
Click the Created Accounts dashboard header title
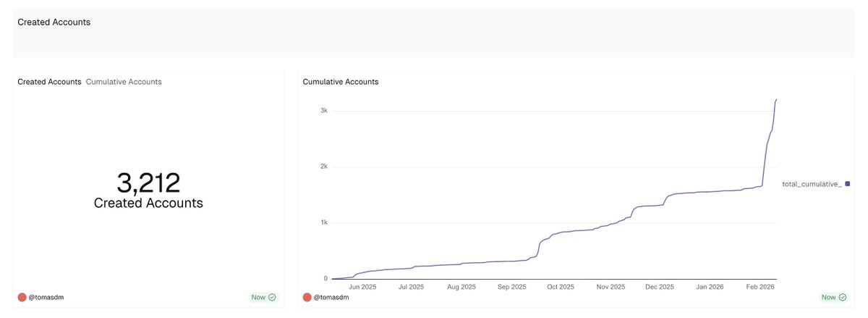click(54, 22)
